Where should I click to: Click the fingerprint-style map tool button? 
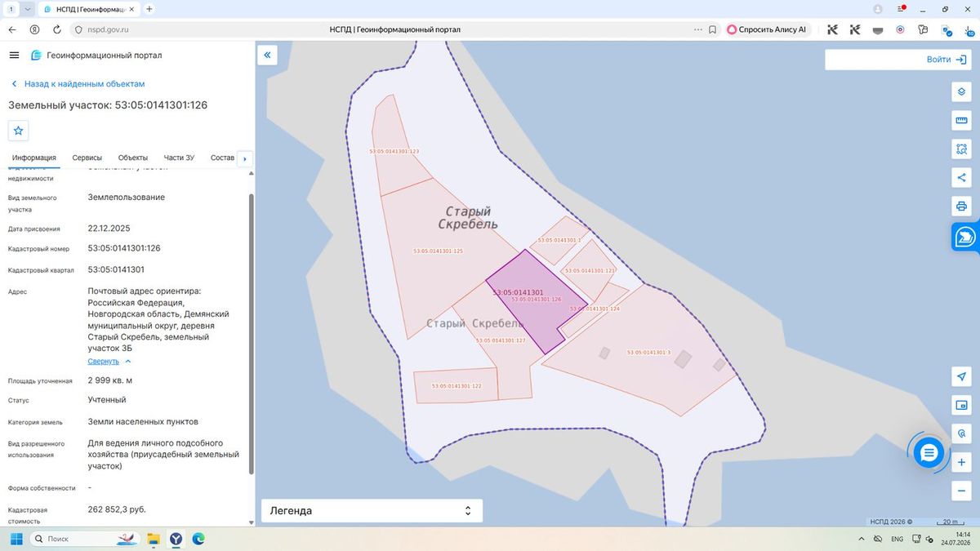click(961, 433)
